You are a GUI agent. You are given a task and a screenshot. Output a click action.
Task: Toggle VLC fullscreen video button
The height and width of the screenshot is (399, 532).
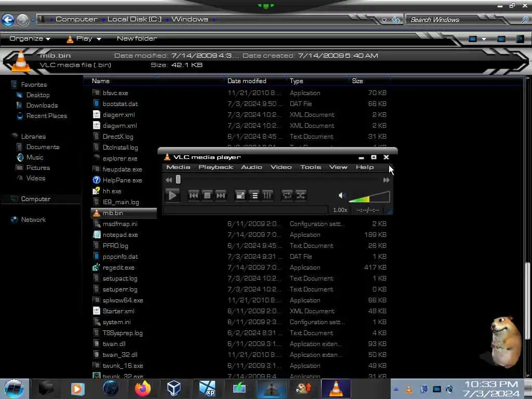tap(240, 195)
